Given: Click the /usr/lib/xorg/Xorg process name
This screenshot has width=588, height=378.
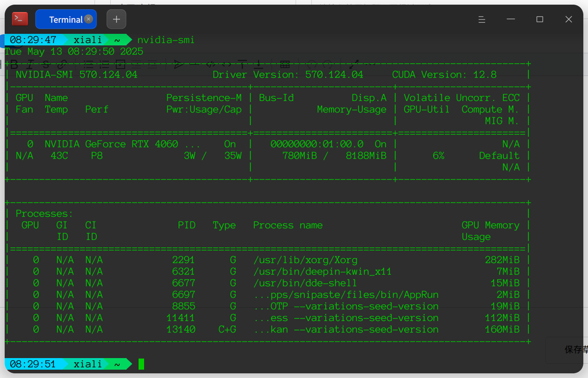Looking at the screenshot, I should (x=305, y=260).
